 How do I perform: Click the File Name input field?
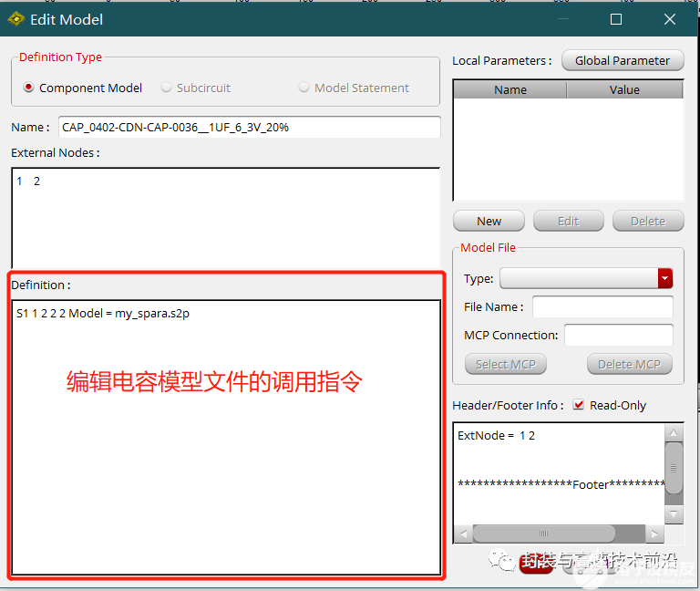pos(602,306)
